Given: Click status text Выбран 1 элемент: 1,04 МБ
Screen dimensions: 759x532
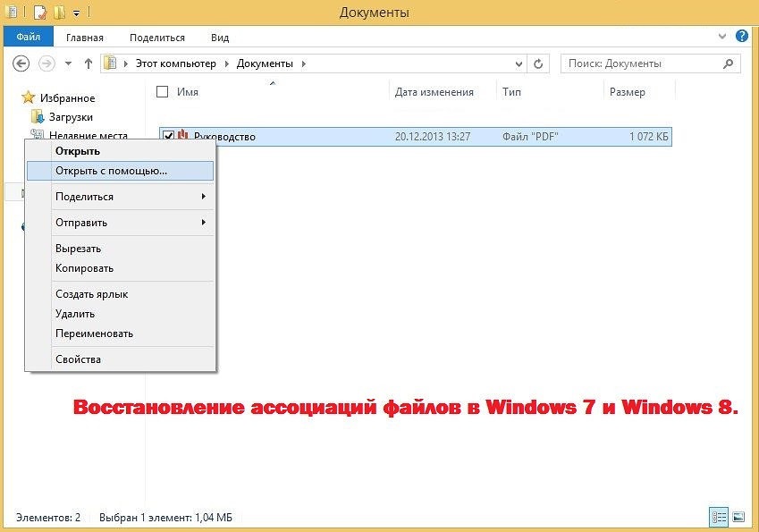Looking at the screenshot, I should pos(165,518).
